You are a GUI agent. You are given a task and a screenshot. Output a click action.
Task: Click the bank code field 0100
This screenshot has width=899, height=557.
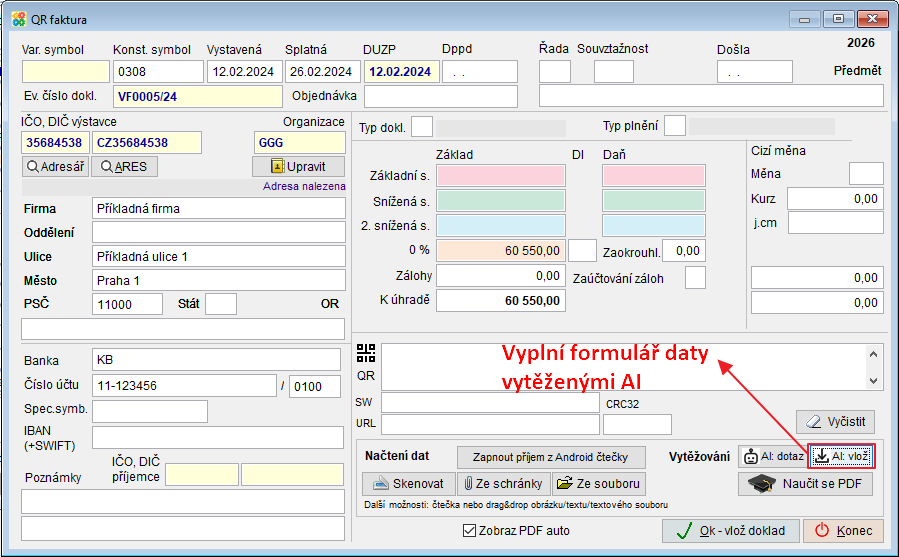click(x=315, y=386)
